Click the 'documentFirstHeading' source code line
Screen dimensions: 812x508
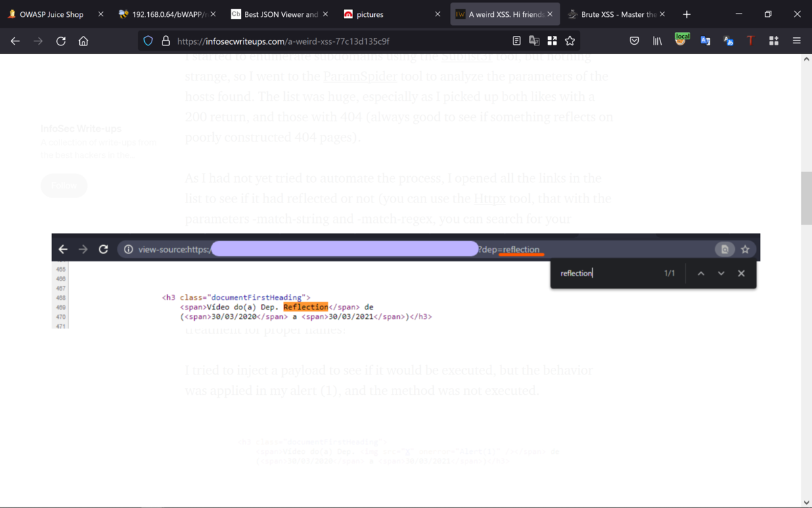coord(236,297)
